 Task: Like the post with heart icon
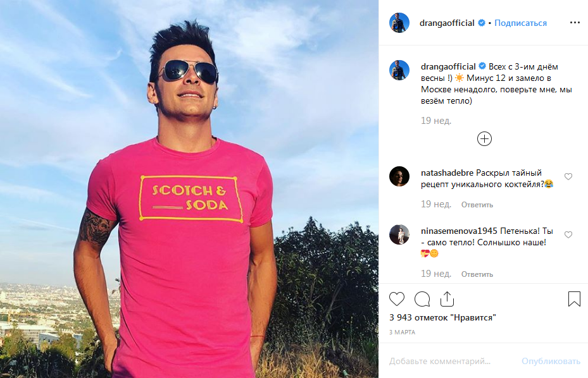[x=397, y=299]
